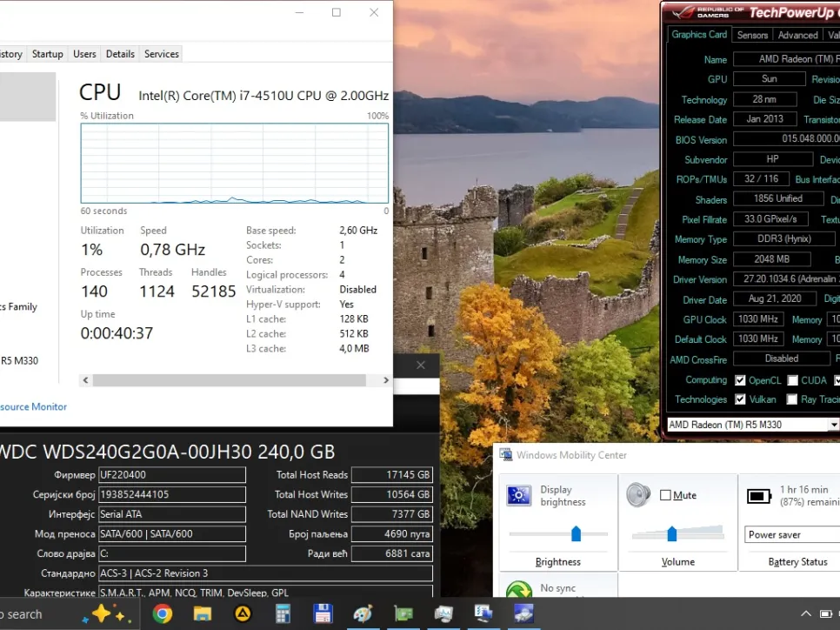Open the Resource Monitor link
Screen dimensions: 840x630
click(31, 406)
